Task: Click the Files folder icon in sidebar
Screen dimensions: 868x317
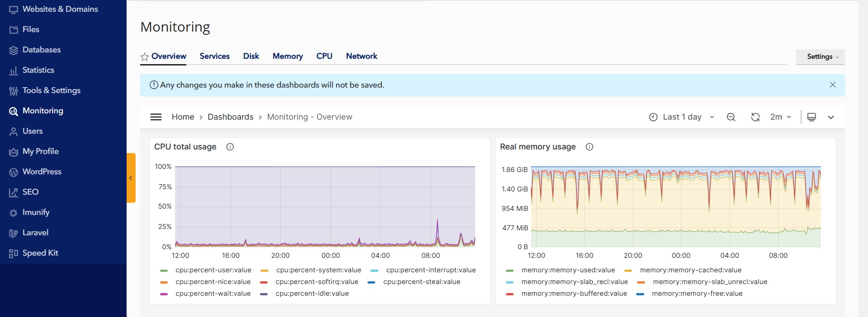Action: 14,30
